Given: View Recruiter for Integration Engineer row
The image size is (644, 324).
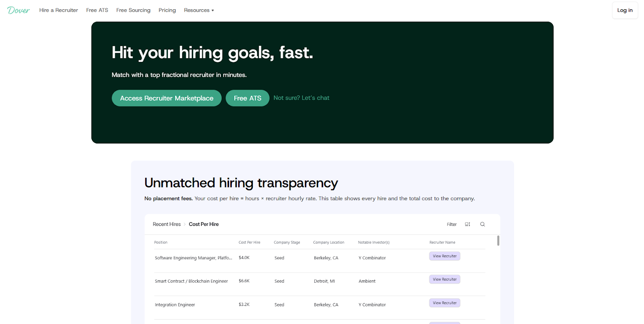Looking at the screenshot, I should click(x=445, y=303).
